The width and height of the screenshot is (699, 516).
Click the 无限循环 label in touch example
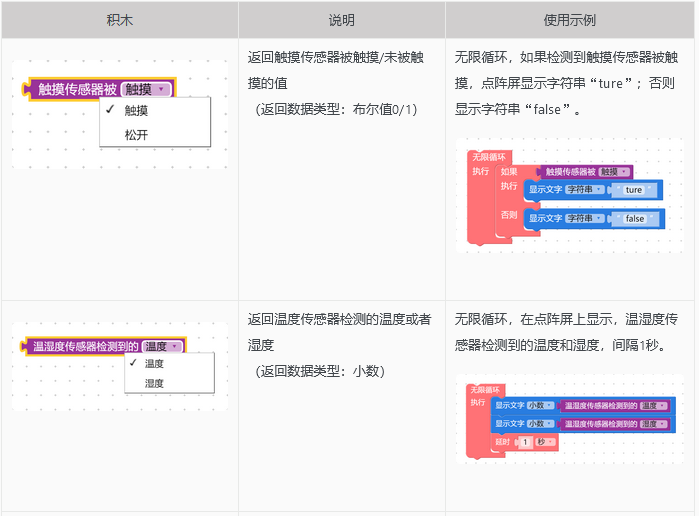pos(489,157)
